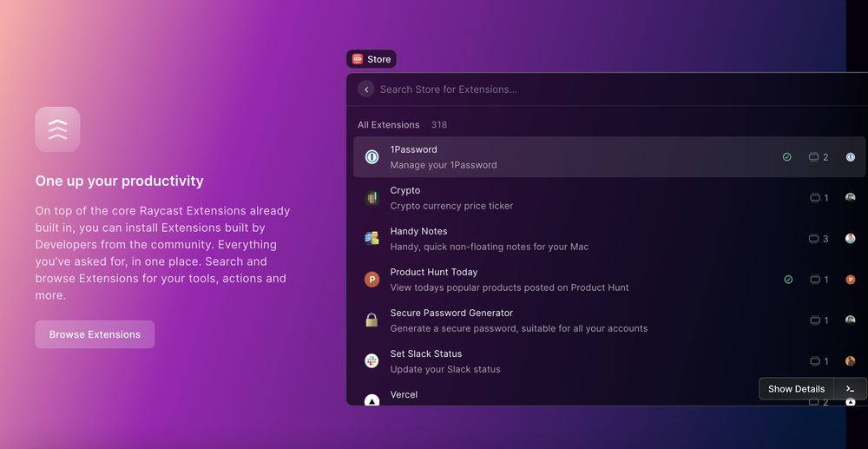
Task: Select the 1Password extension icon
Action: click(372, 157)
